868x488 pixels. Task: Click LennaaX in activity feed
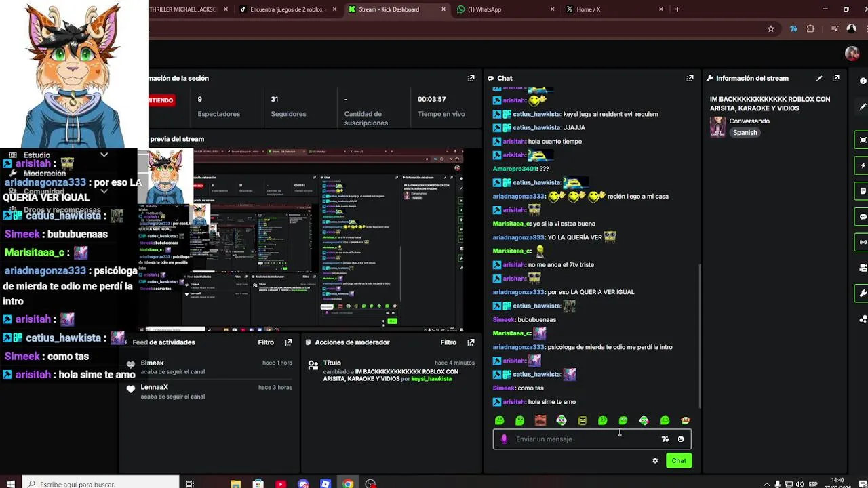[x=155, y=388]
